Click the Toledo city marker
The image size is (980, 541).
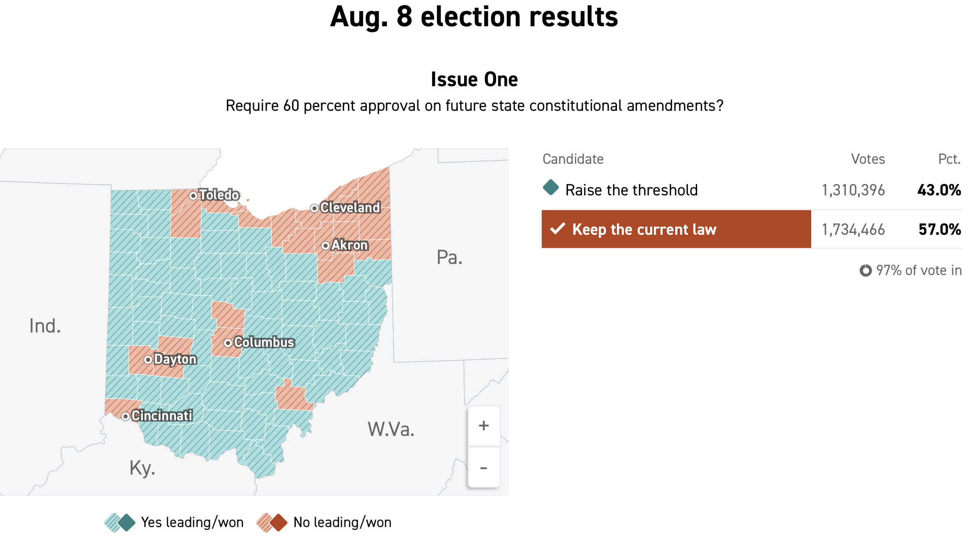193,196
